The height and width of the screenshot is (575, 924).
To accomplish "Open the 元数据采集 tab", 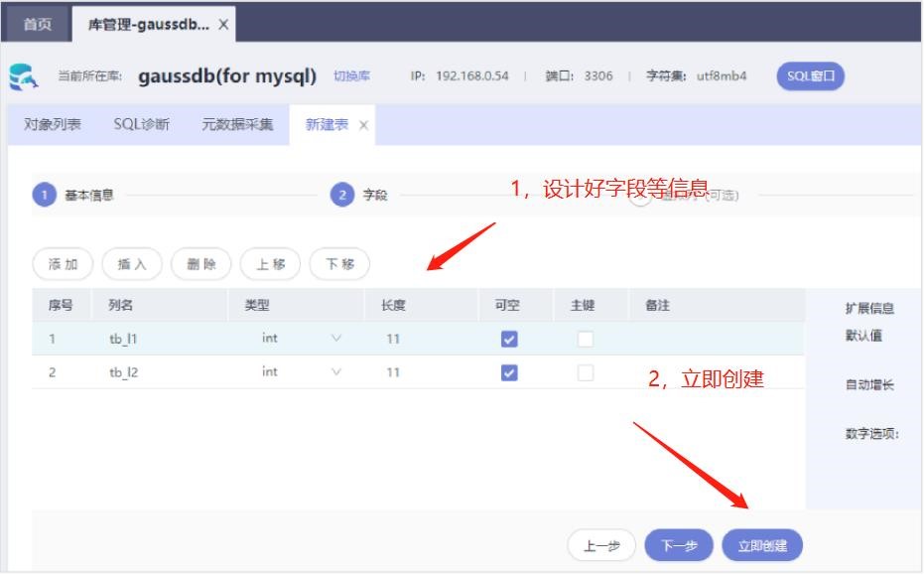I will click(237, 124).
